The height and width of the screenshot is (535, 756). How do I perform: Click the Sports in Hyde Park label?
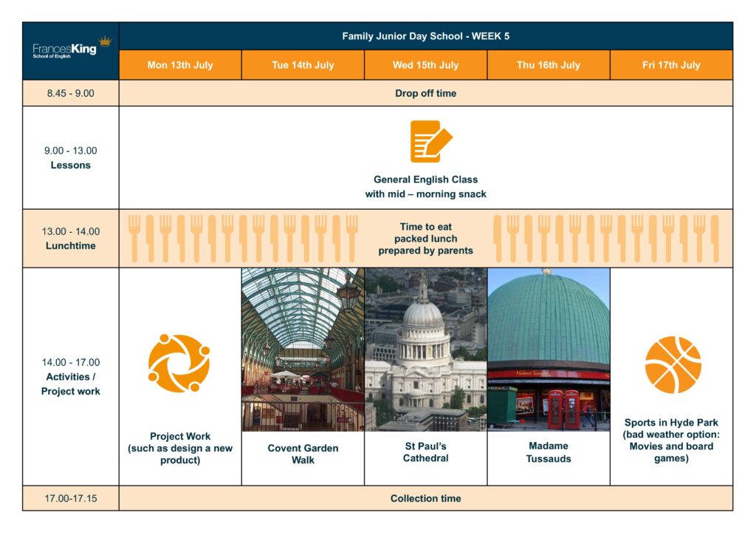[x=671, y=423]
